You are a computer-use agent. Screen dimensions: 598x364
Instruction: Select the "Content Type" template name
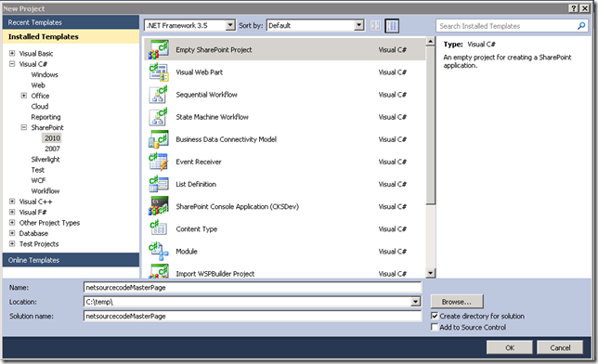(x=197, y=229)
